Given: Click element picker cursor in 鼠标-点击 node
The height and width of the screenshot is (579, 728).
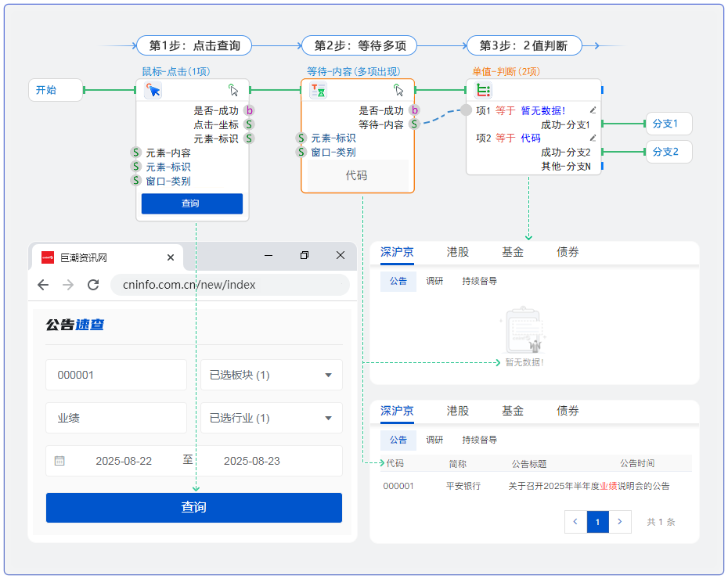Looking at the screenshot, I should tap(234, 90).
